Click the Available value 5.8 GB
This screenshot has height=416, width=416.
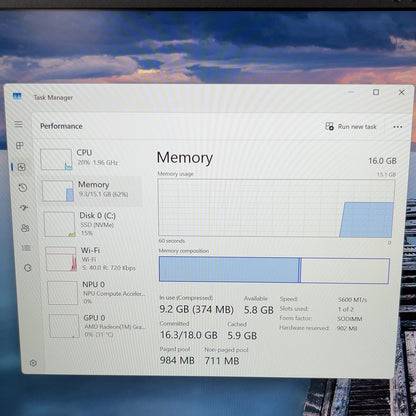[x=259, y=310]
